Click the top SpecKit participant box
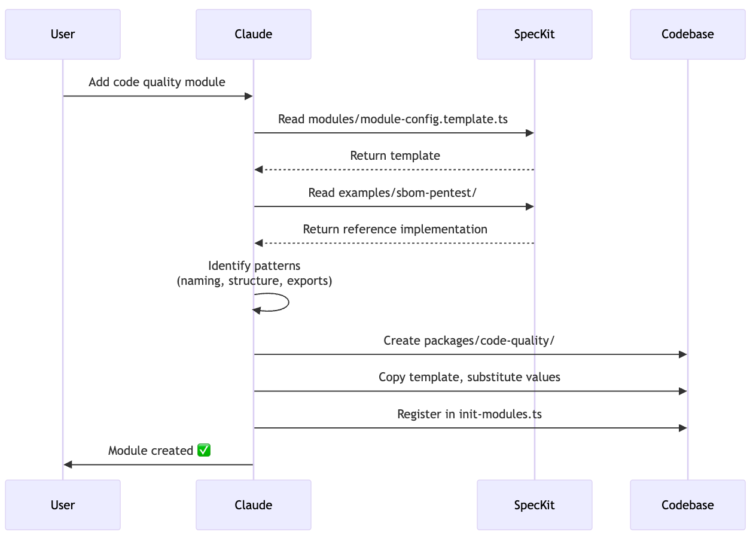Image resolution: width=756 pixels, height=541 pixels. [x=534, y=34]
